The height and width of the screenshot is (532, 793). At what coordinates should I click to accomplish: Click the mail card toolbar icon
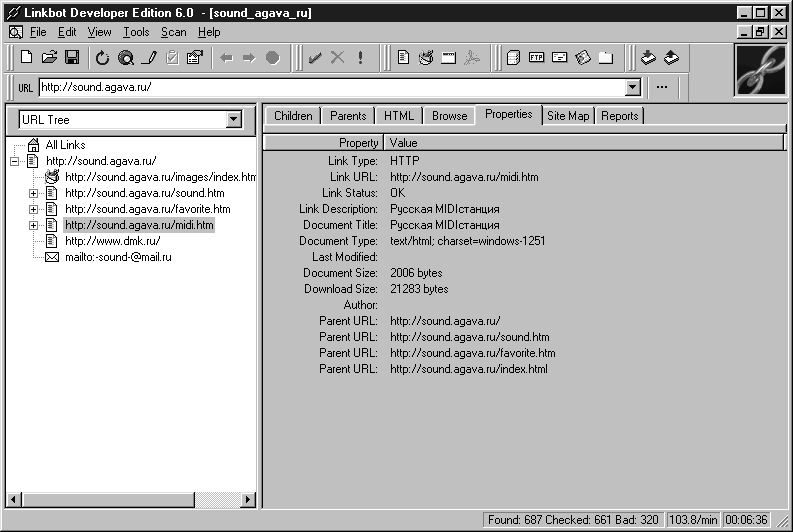559,57
